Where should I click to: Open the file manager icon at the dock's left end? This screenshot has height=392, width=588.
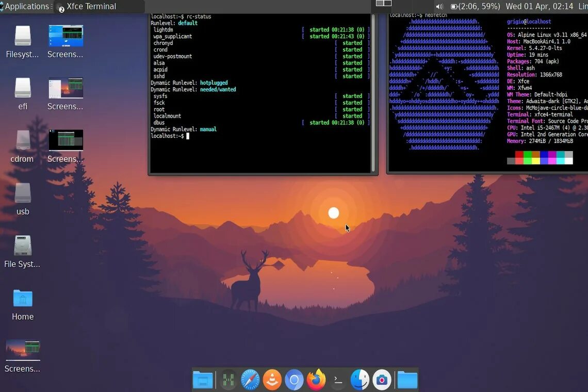pyautogui.click(x=203, y=380)
